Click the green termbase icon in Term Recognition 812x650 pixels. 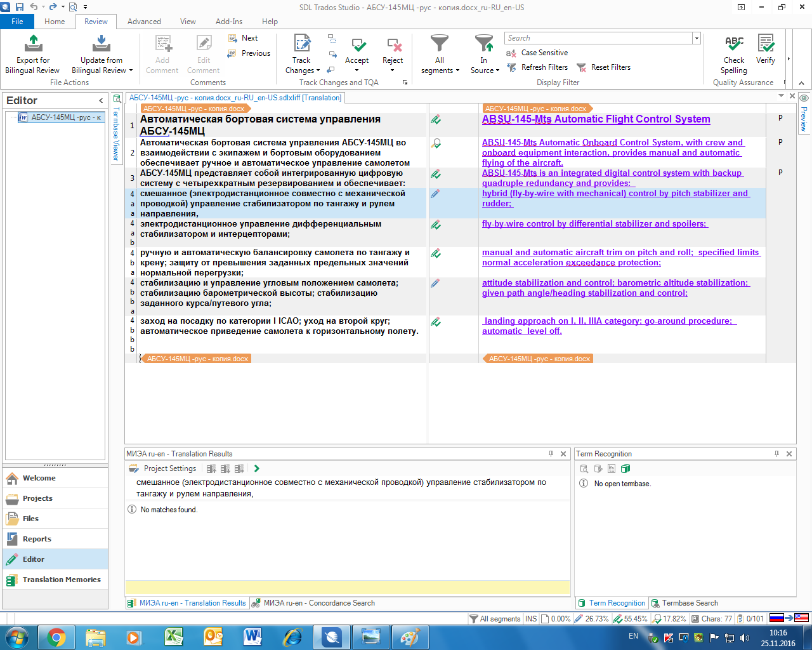(625, 468)
